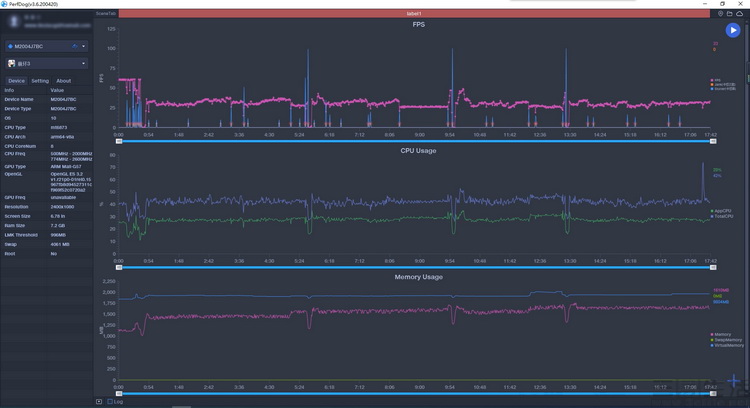Click GPU Type value ARM Mali-G57
Image resolution: width=750 pixels, height=408 pixels.
click(x=66, y=166)
